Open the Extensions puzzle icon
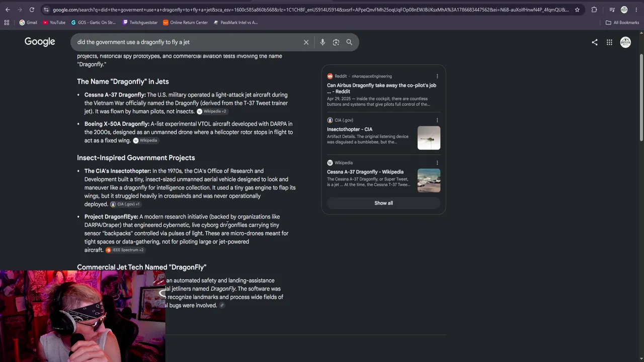Viewport: 644px width, 362px height. [x=594, y=10]
